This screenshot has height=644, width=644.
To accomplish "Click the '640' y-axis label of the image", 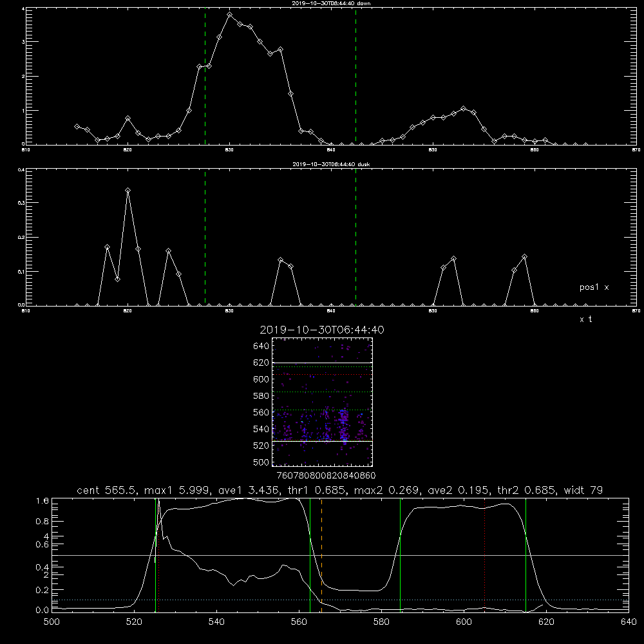I will (261, 346).
